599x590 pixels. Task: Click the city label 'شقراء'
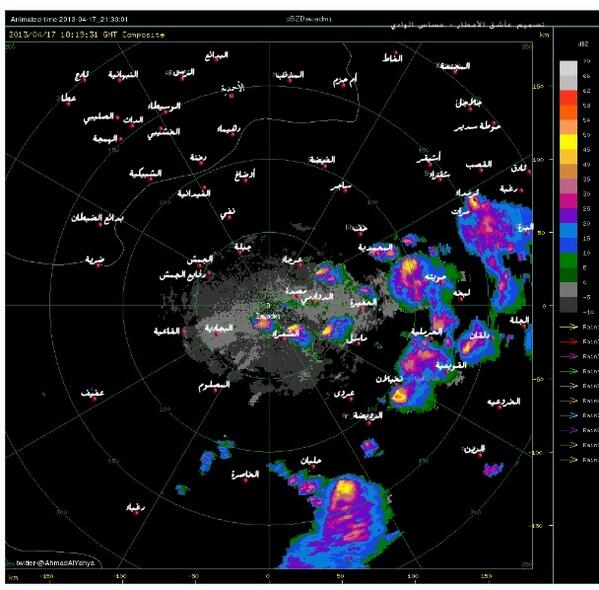[x=439, y=175]
